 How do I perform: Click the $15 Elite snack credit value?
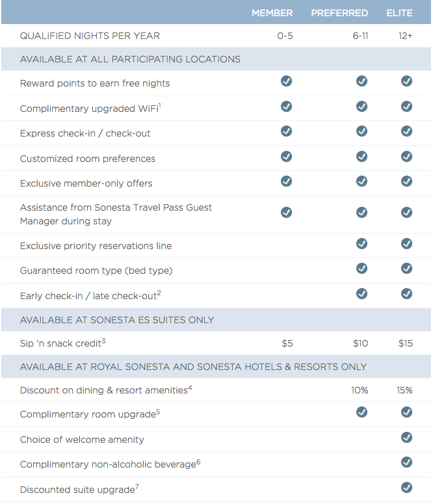(x=405, y=343)
